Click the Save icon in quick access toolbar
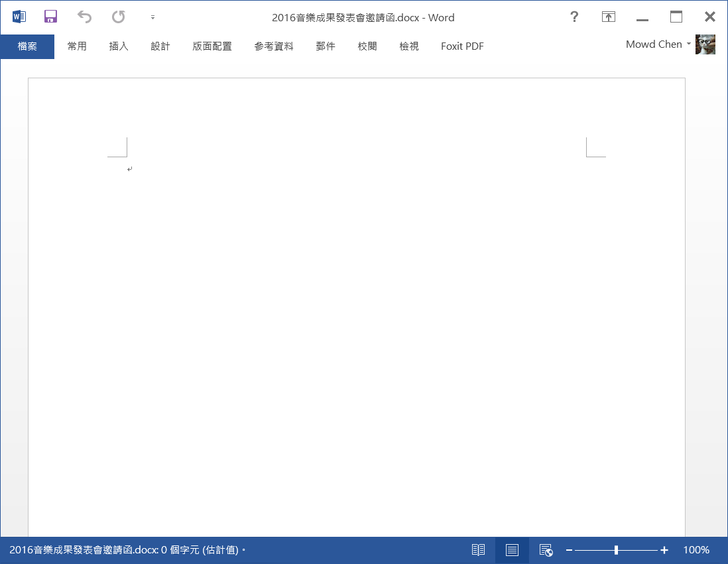 pyautogui.click(x=50, y=17)
